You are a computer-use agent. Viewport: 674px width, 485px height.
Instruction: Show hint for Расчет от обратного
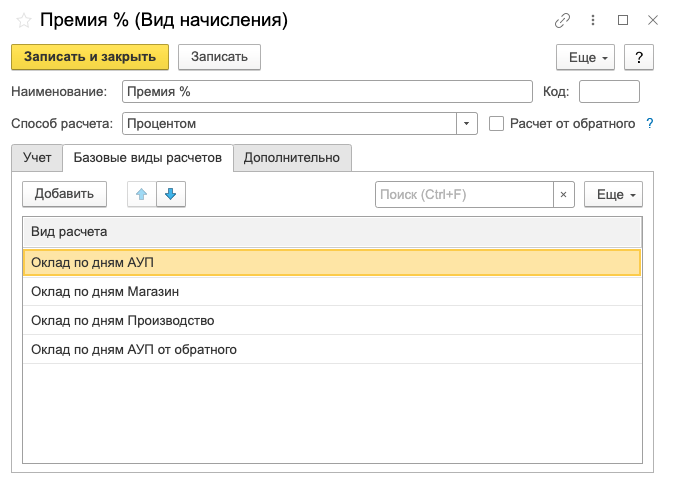click(x=649, y=123)
